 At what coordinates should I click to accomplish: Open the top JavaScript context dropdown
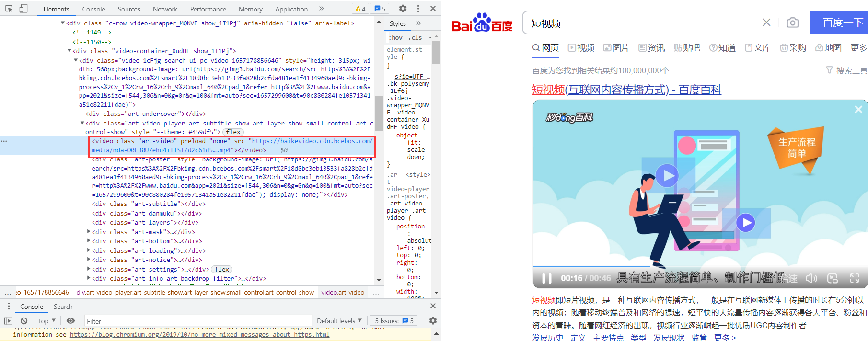tap(47, 321)
